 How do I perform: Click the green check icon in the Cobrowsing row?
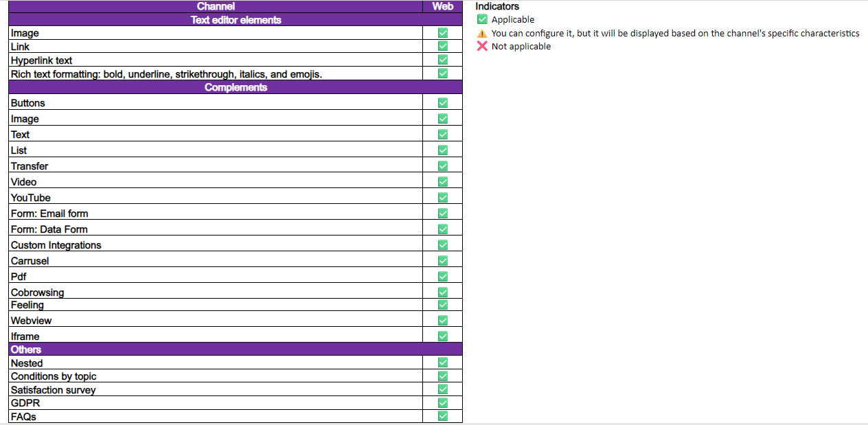[x=443, y=292]
